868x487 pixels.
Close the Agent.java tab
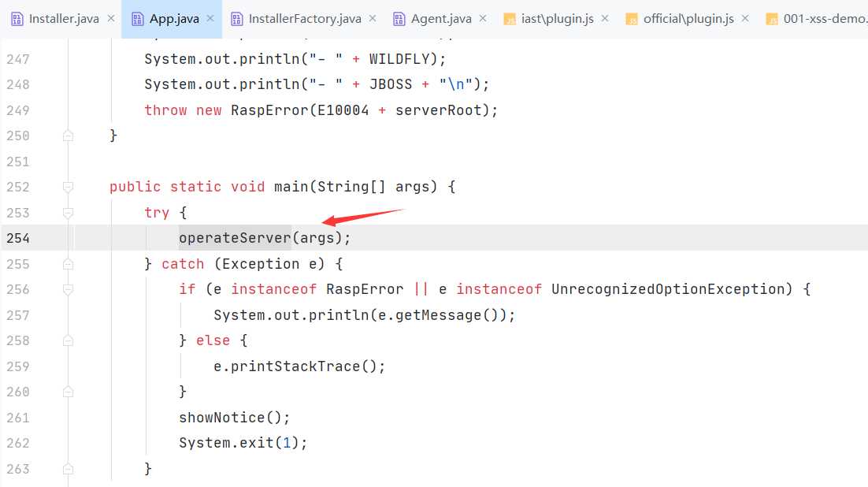[x=483, y=18]
